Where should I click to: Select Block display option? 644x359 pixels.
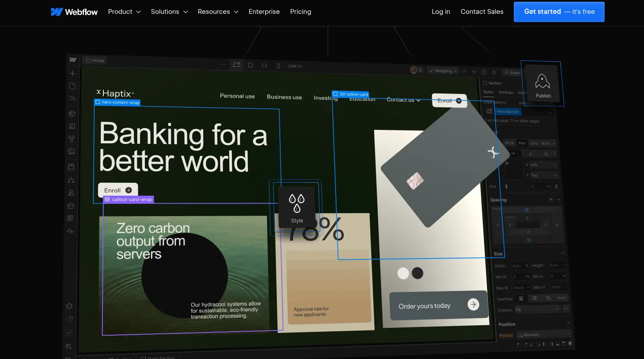point(509,143)
